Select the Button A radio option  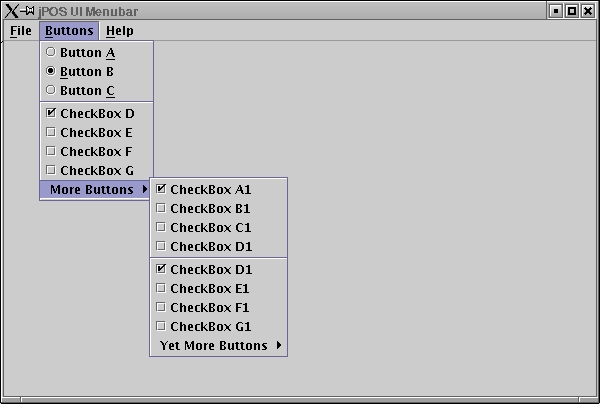tap(87, 53)
